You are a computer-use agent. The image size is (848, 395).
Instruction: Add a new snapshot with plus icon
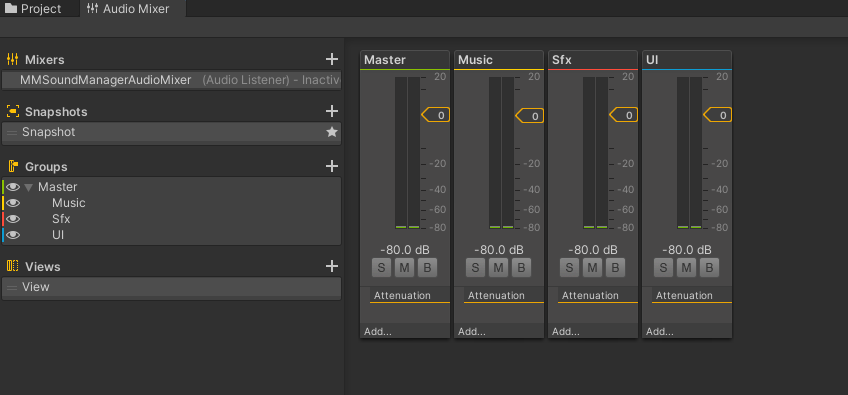tap(332, 111)
